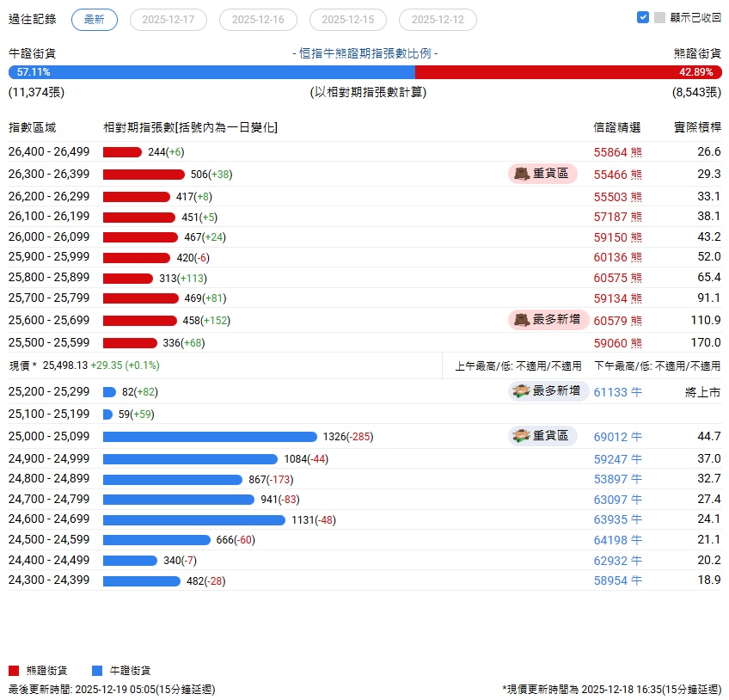Click the leverage value 44.7
Image resolution: width=729 pixels, height=700 pixels.
click(709, 436)
